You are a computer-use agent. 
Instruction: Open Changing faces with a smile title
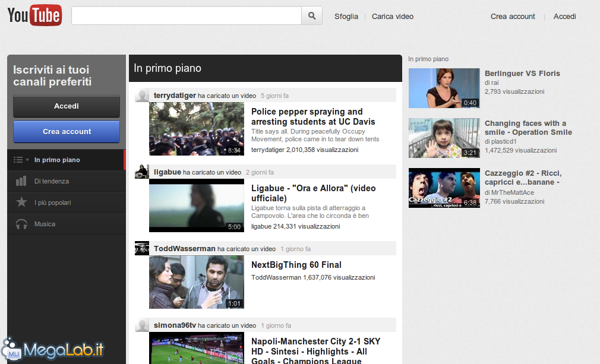529,128
